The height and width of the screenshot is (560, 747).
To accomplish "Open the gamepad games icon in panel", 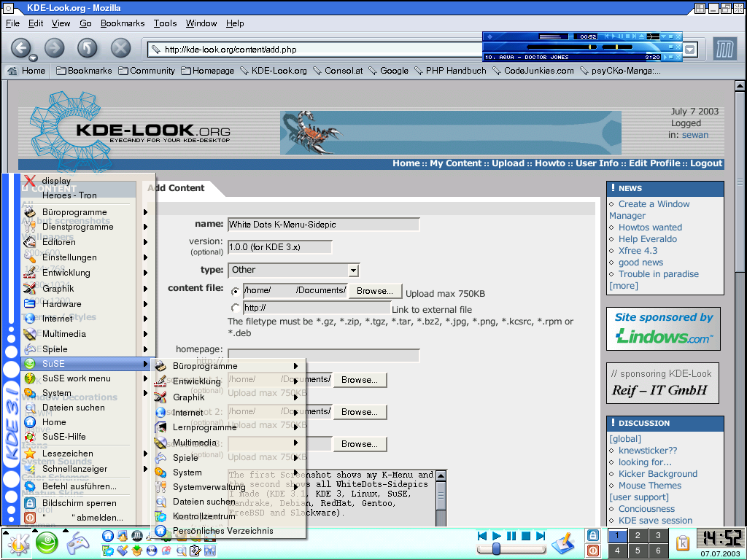I will (77, 543).
